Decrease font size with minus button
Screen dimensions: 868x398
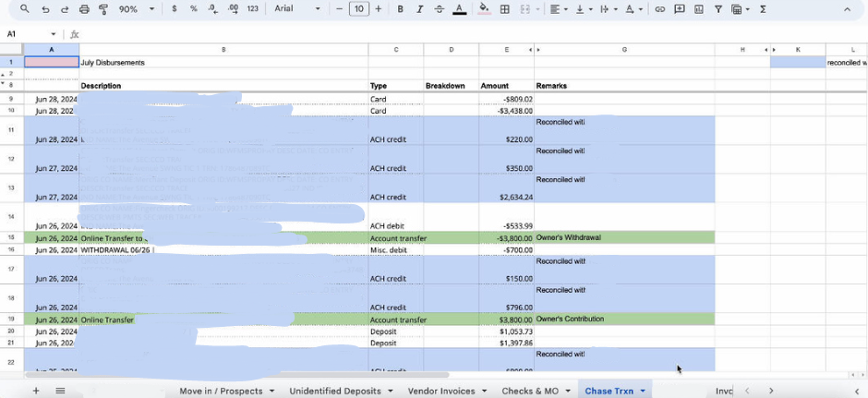click(x=339, y=9)
